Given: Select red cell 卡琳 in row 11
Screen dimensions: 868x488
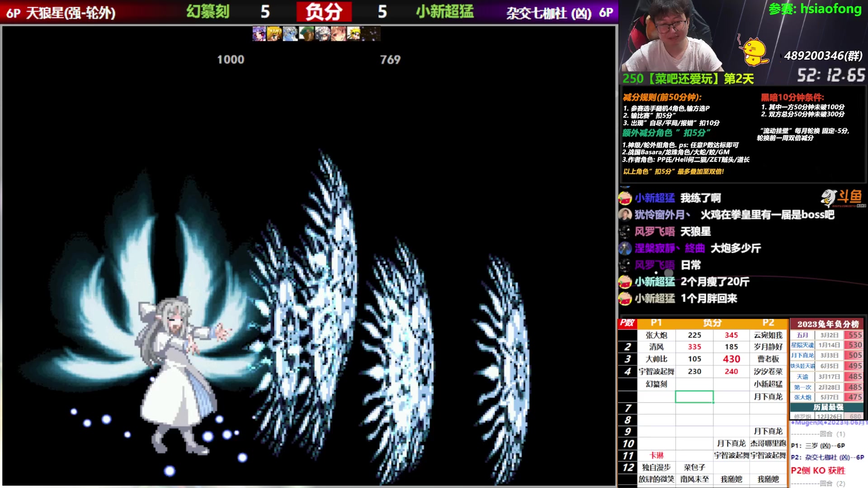Looking at the screenshot, I should (x=656, y=455).
